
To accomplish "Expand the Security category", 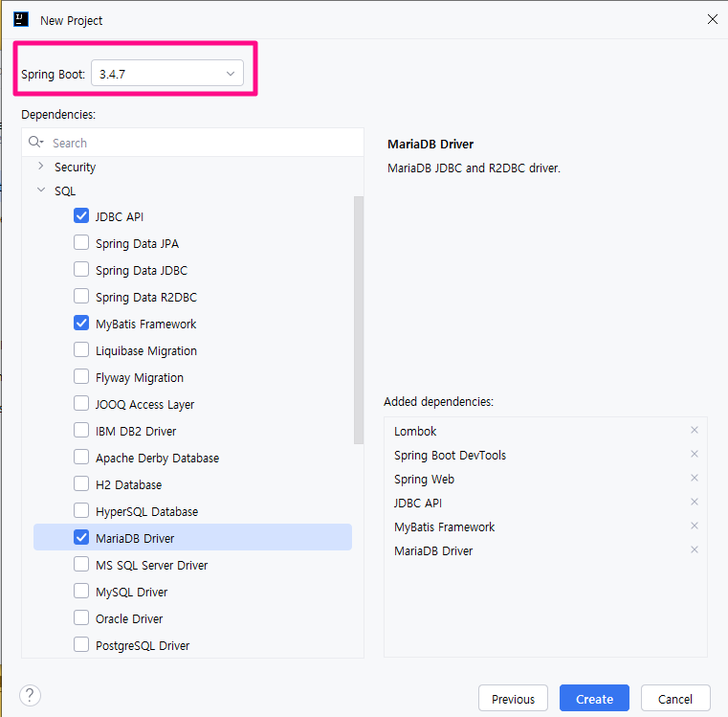I will coord(41,166).
